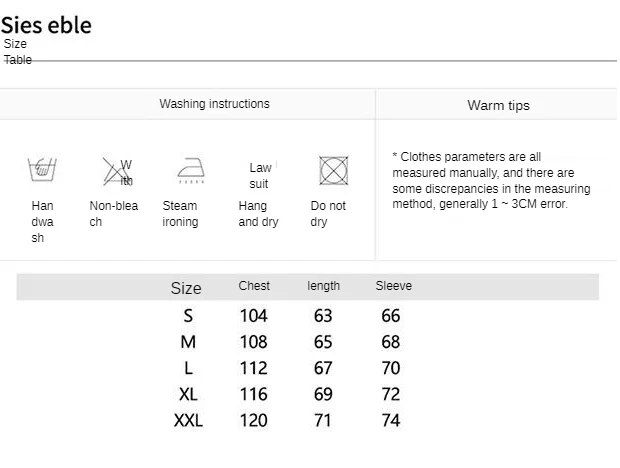The image size is (620, 468).
Task: Click chest value 108 for size M
Action: point(253,342)
